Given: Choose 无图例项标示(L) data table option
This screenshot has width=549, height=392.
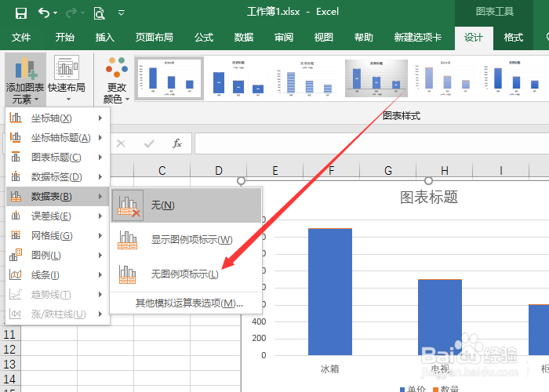Looking at the screenshot, I should click(186, 274).
